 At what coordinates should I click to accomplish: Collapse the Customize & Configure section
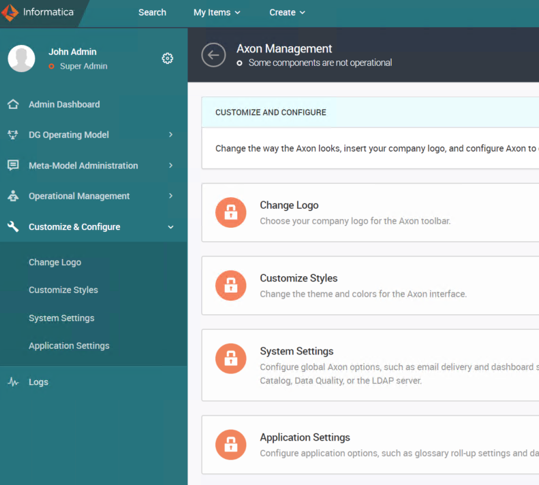[x=170, y=227]
